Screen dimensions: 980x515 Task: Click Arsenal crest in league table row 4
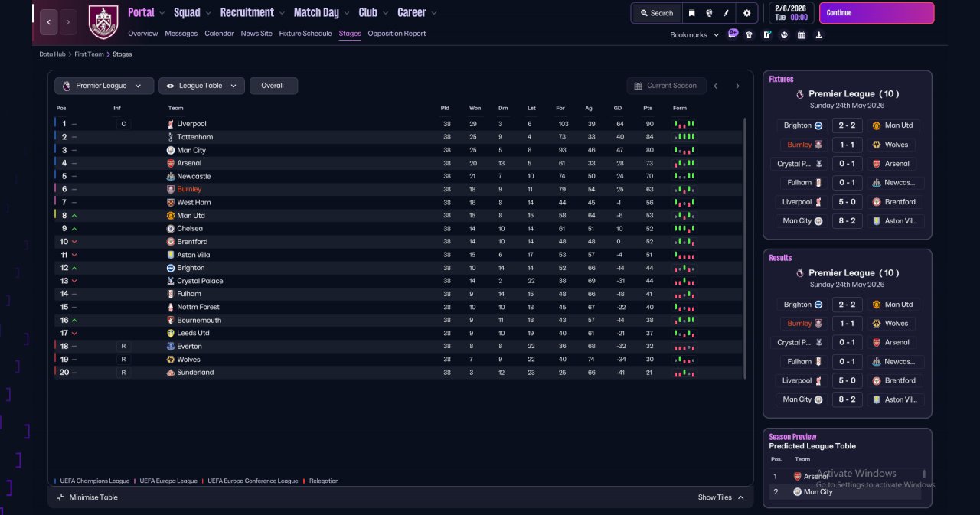click(x=171, y=163)
